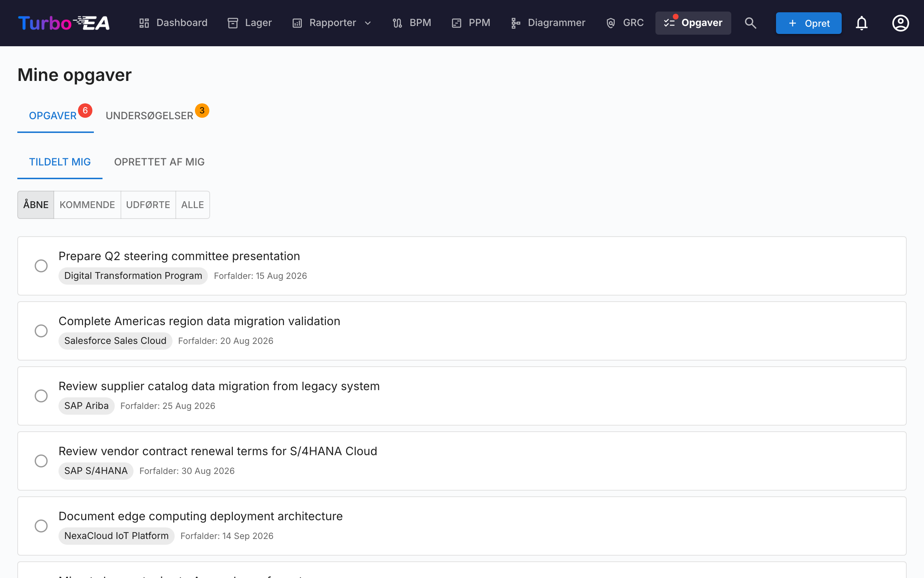
Task: Click the PPM board icon
Action: (456, 23)
